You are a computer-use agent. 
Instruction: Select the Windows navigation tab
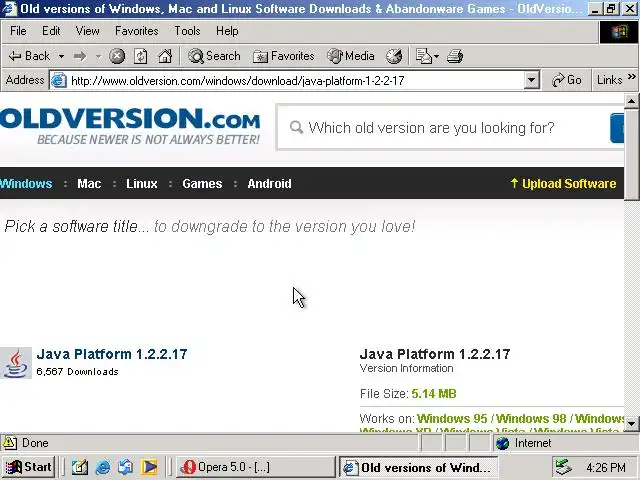pyautogui.click(x=26, y=184)
